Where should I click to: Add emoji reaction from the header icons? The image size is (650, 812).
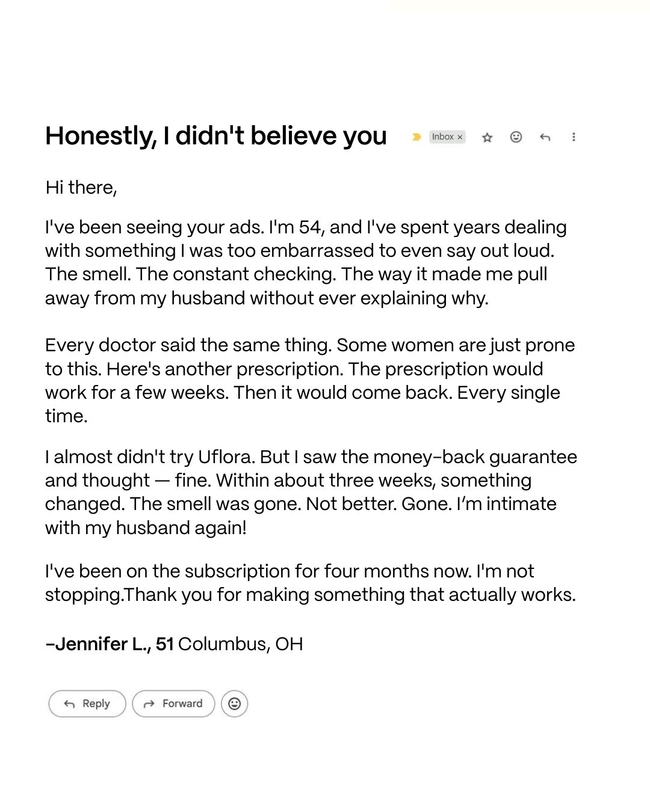tap(516, 137)
